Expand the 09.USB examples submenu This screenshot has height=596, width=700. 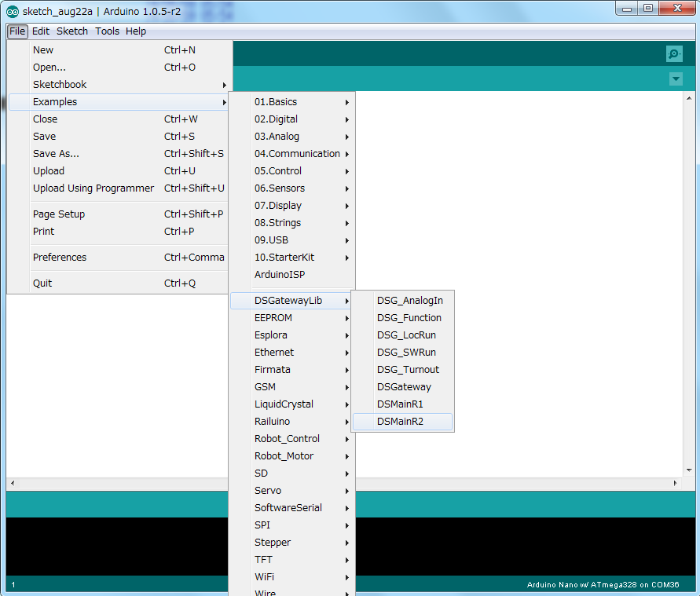(x=292, y=240)
